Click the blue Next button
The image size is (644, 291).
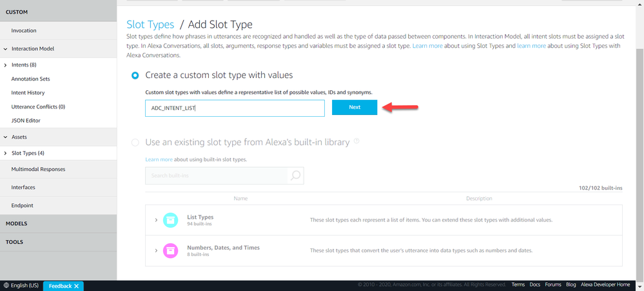tap(355, 107)
